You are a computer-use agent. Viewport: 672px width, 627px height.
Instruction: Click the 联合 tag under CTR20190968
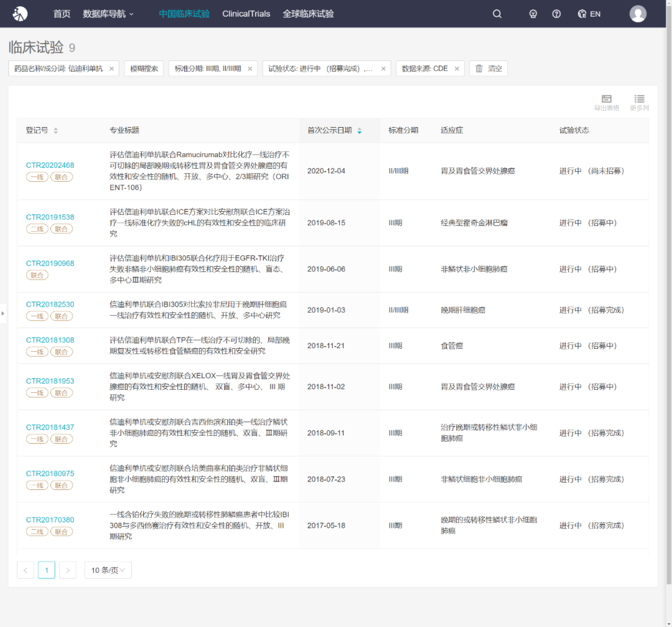pyautogui.click(x=37, y=275)
